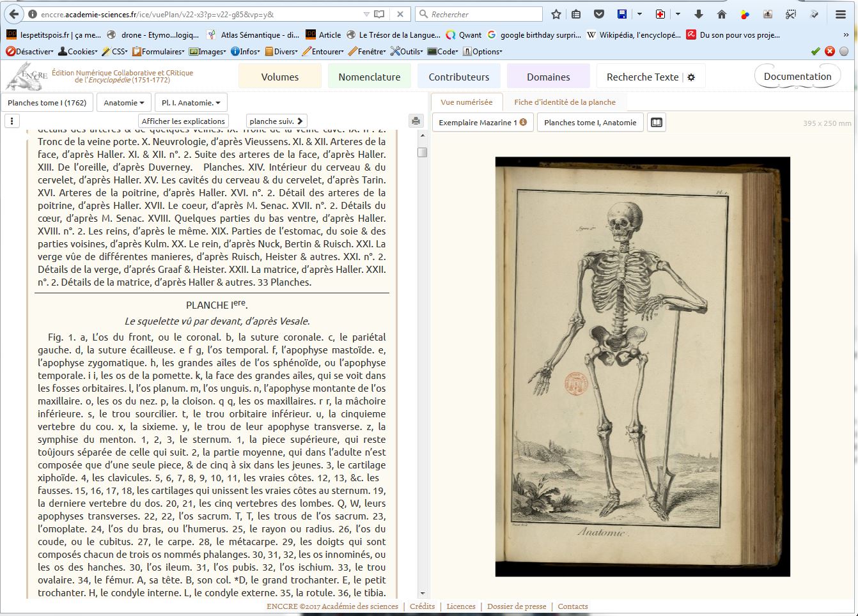Click the Dossier de presse footer link
Screen dimensions: 858x616
[517, 606]
